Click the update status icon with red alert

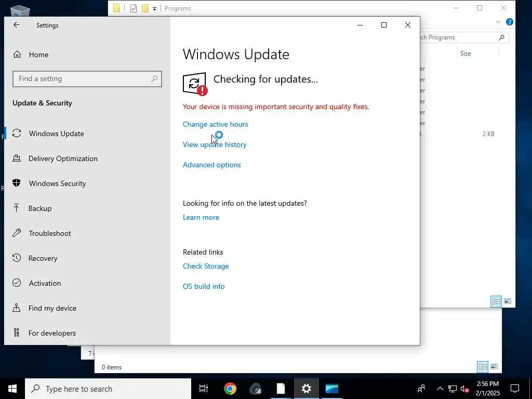(x=195, y=84)
